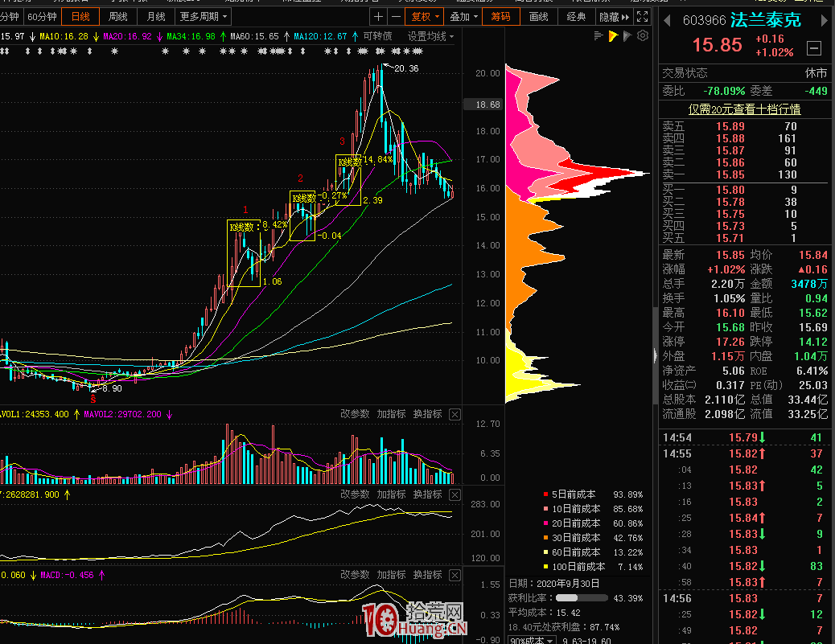The width and height of the screenshot is (835, 644).
Task: Toggle the 筹码 chip distribution view
Action: pyautogui.click(x=500, y=17)
